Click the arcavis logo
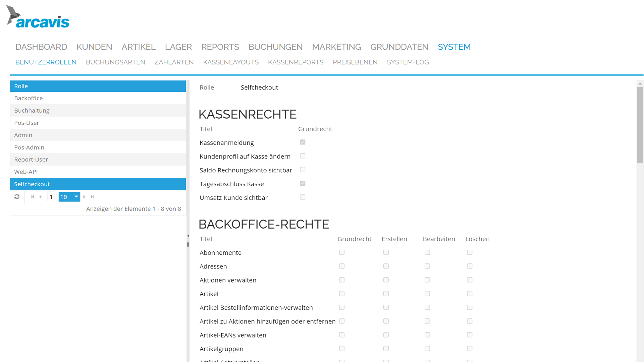Screen dimensions: 644x362 point(38,17)
